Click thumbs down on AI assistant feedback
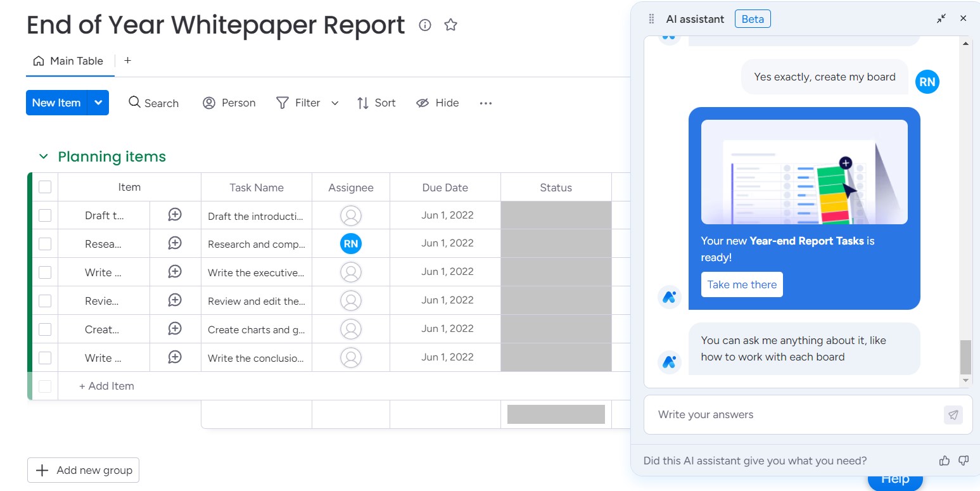The image size is (980, 491). pyautogui.click(x=964, y=461)
